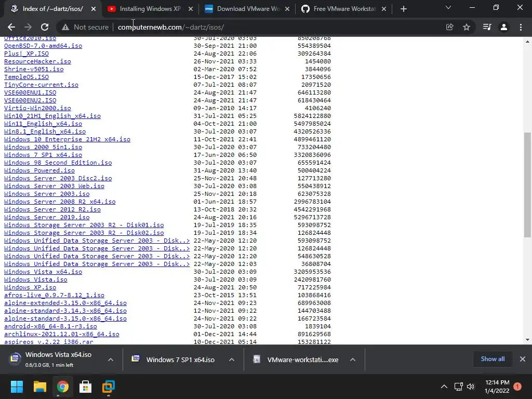Screen dimensions: 532x399
Task: Open Microsoft Store from taskbar
Action: click(x=86, y=387)
